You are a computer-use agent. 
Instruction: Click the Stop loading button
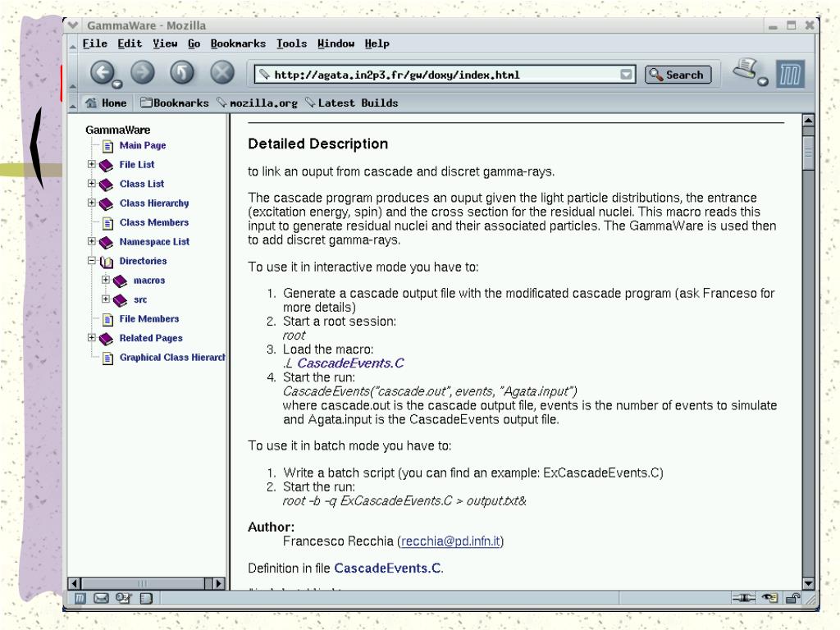click(222, 72)
